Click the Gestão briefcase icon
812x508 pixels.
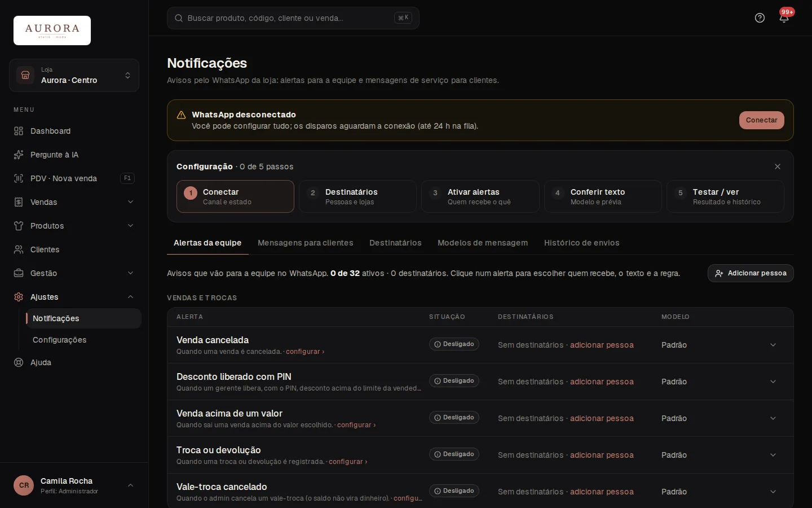tap(19, 273)
